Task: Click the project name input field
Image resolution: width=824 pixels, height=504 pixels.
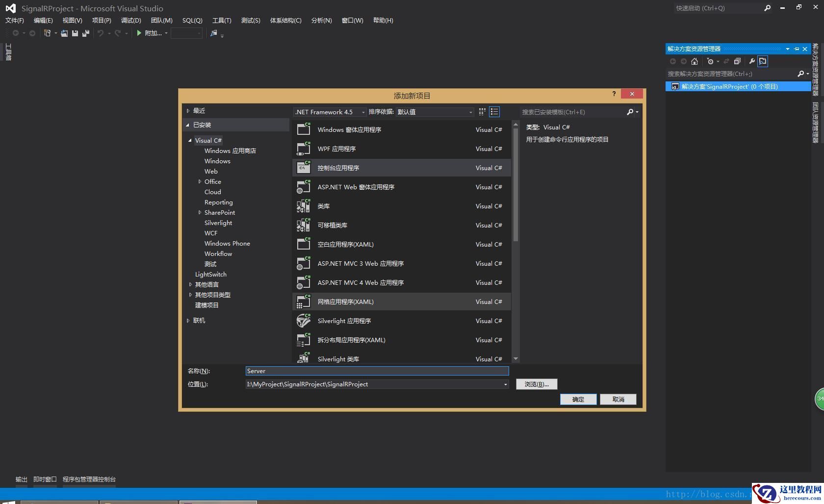Action: 377,371
